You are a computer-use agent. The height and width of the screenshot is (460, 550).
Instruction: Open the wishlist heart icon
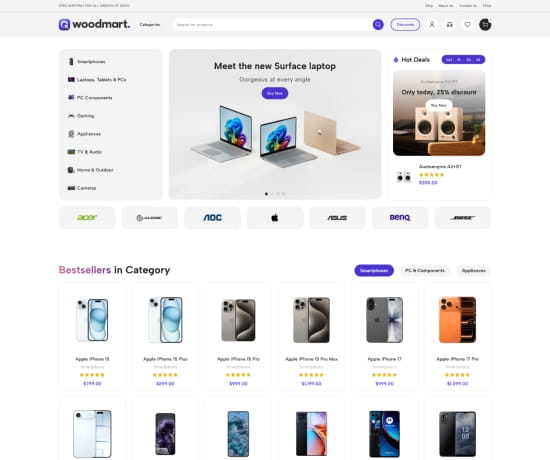467,25
